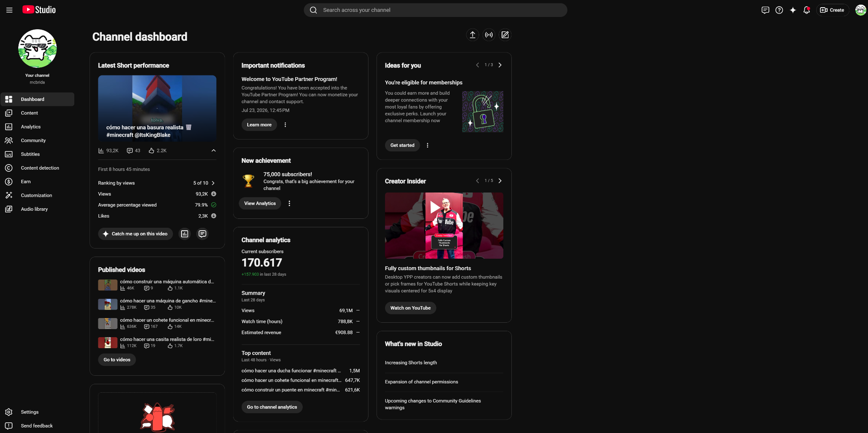Click the green check beside Average percentage viewed
This screenshot has width=868, height=433.
pyautogui.click(x=214, y=205)
